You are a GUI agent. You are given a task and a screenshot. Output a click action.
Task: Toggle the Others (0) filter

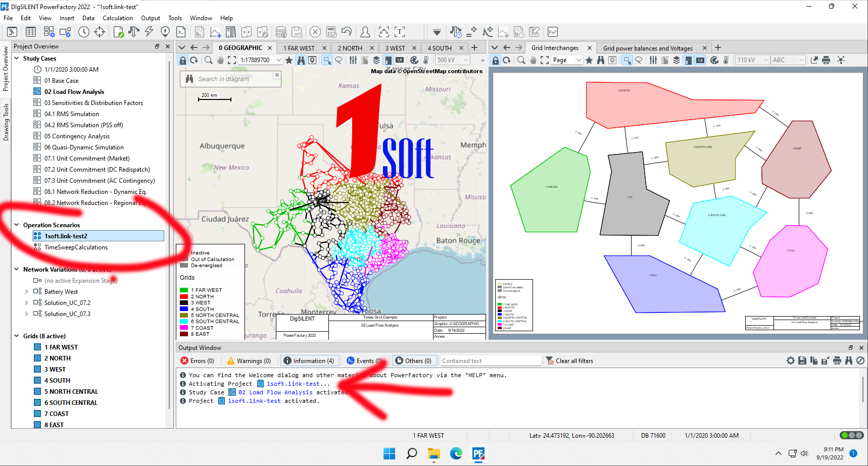coord(413,360)
